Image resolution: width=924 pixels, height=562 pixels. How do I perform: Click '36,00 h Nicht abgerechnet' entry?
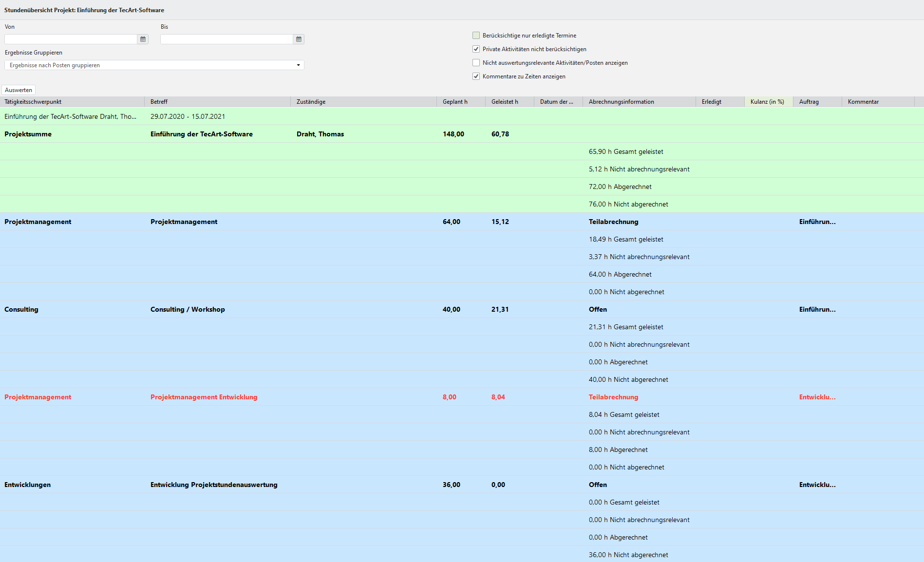click(x=628, y=555)
